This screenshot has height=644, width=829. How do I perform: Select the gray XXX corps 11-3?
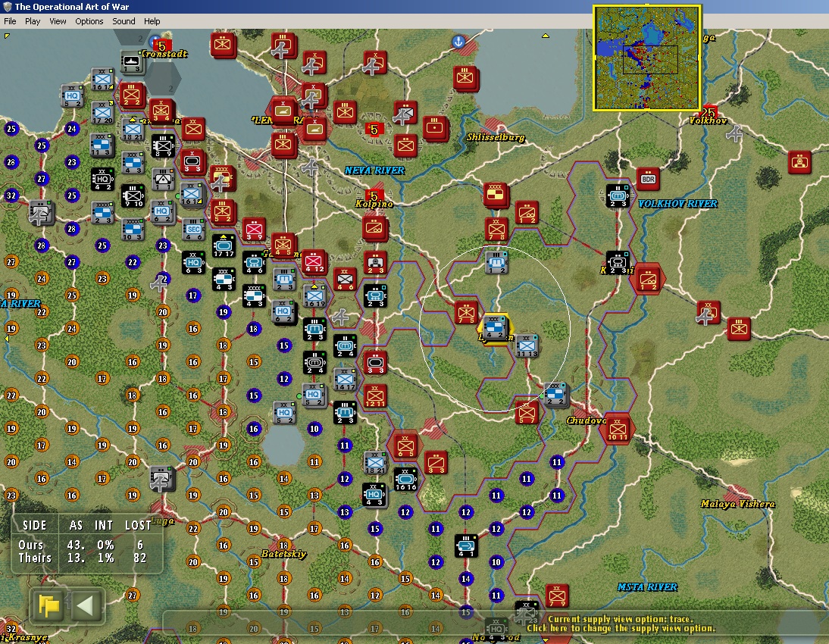pyautogui.click(x=102, y=146)
